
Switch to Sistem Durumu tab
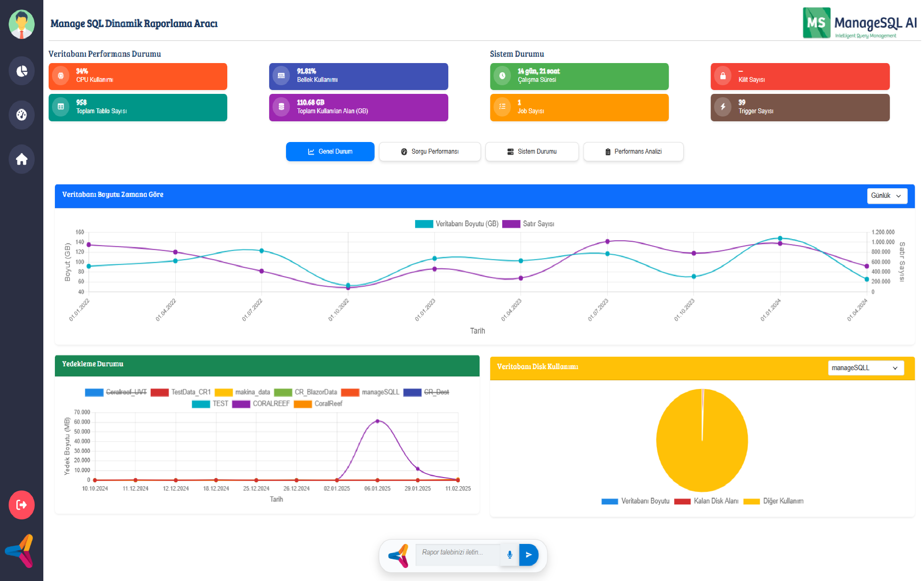tap(532, 152)
